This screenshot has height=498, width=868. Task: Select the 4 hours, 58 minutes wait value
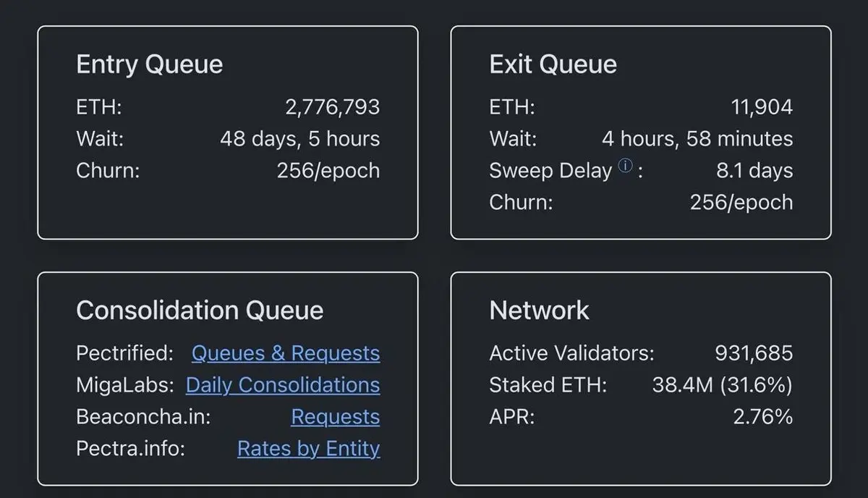coord(697,139)
